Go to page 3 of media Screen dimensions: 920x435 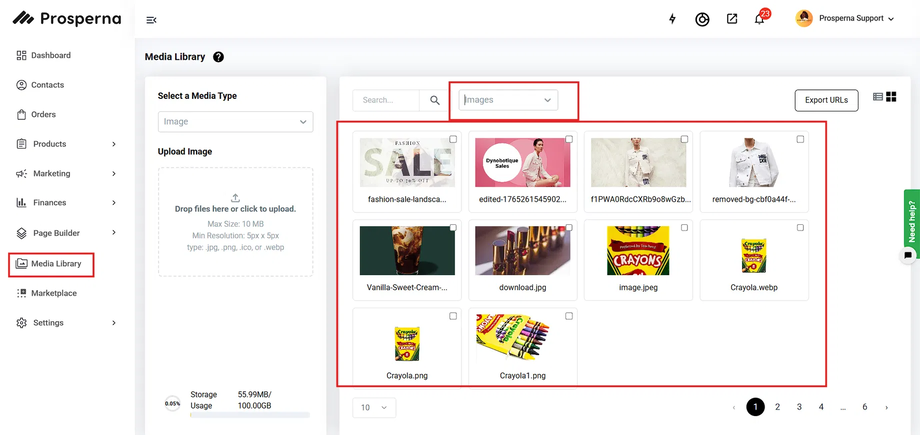(799, 407)
